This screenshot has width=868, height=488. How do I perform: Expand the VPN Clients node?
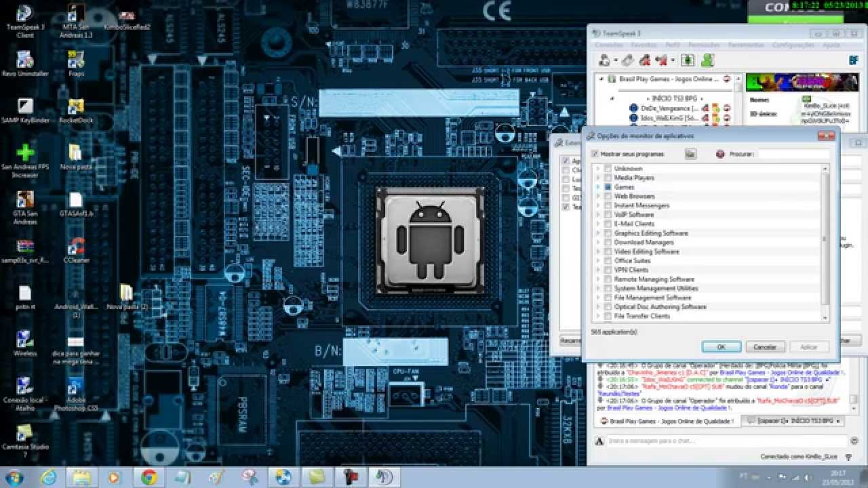point(598,270)
